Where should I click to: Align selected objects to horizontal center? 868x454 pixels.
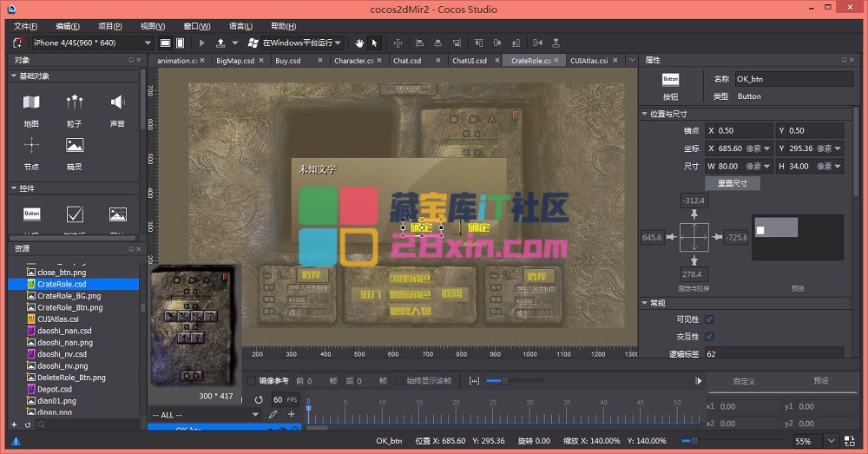(437, 43)
